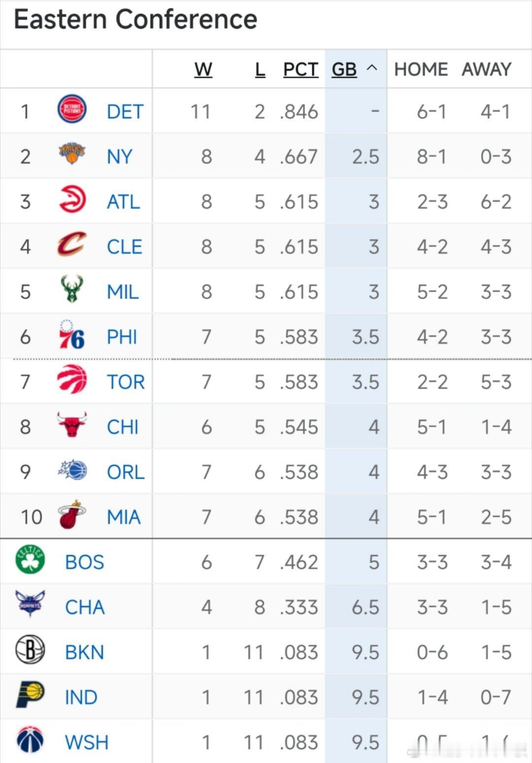Image resolution: width=532 pixels, height=763 pixels.
Task: Click the Milwaukee Bucks logo
Action: (72, 290)
